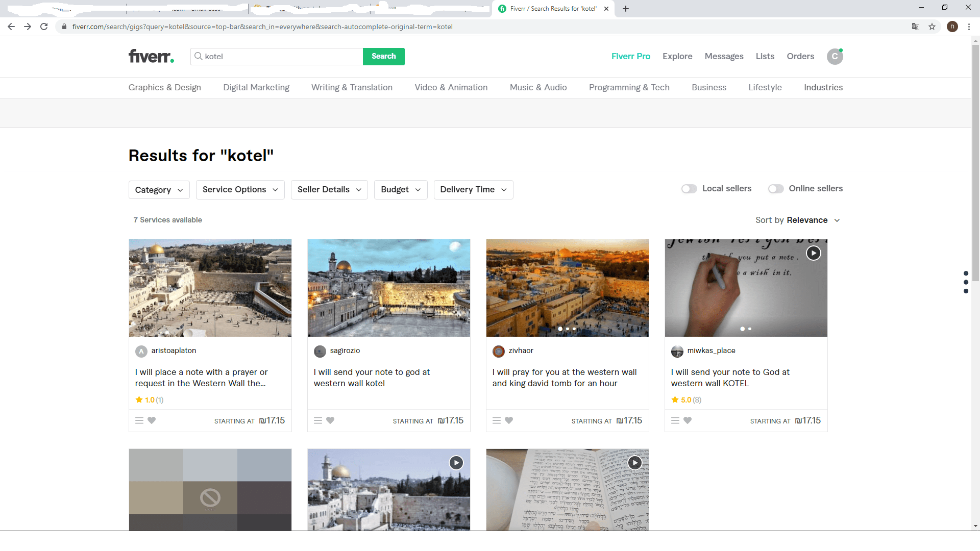Open the user profile avatar in the header
980x551 pixels.
tap(835, 57)
